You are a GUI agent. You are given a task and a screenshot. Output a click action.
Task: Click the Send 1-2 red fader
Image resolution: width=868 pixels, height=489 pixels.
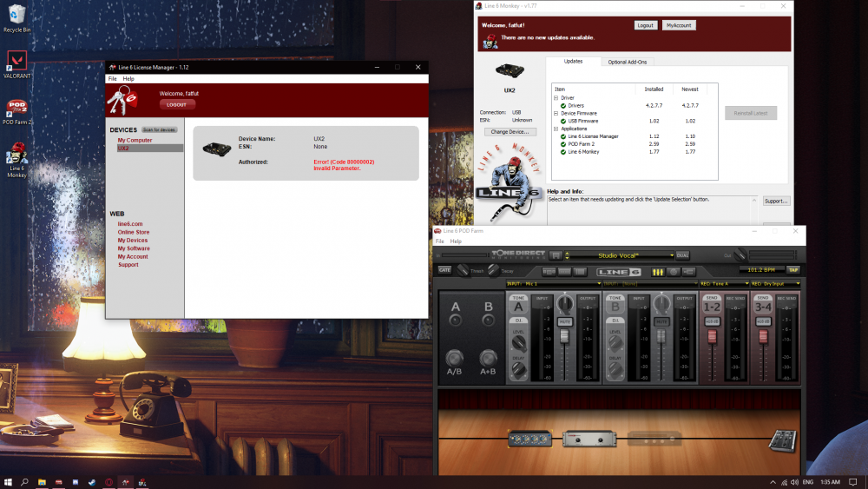pyautogui.click(x=711, y=336)
